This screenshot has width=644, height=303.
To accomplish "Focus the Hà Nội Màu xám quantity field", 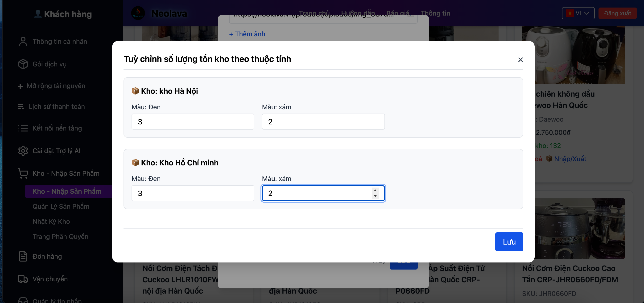I will (x=323, y=122).
